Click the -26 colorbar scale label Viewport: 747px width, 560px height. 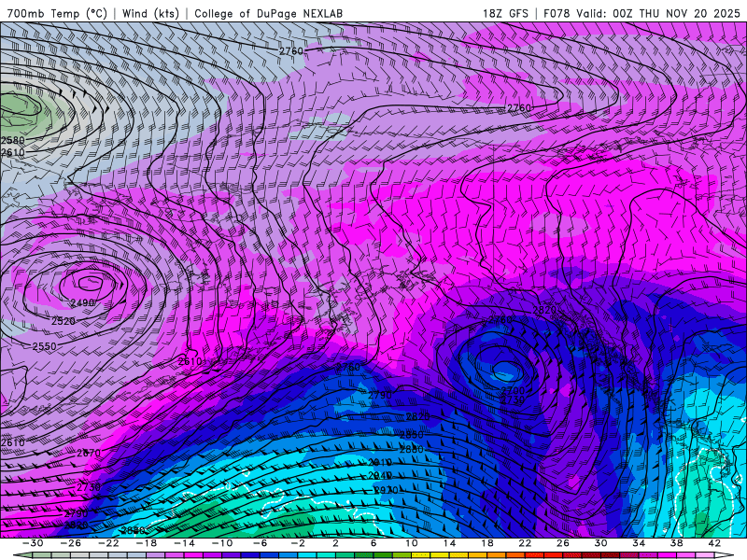(71, 543)
